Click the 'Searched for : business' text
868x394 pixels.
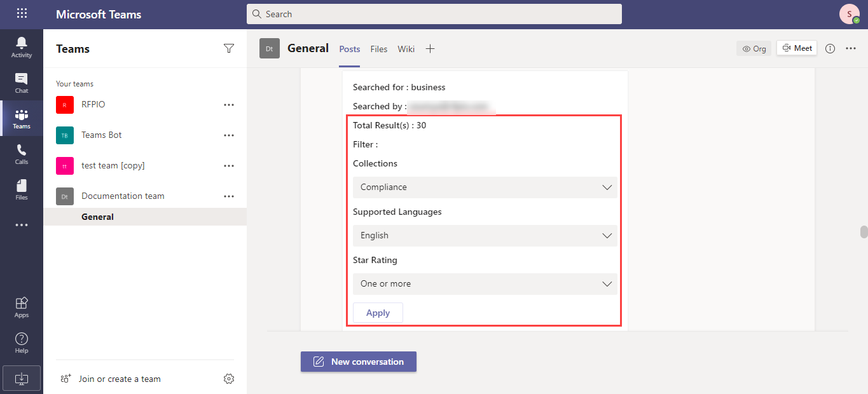pyautogui.click(x=399, y=87)
